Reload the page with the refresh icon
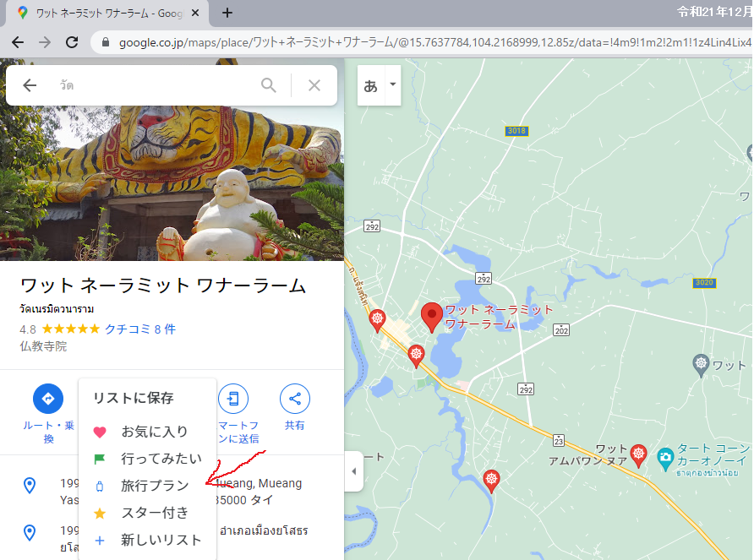This screenshot has height=560, width=754. [72, 42]
